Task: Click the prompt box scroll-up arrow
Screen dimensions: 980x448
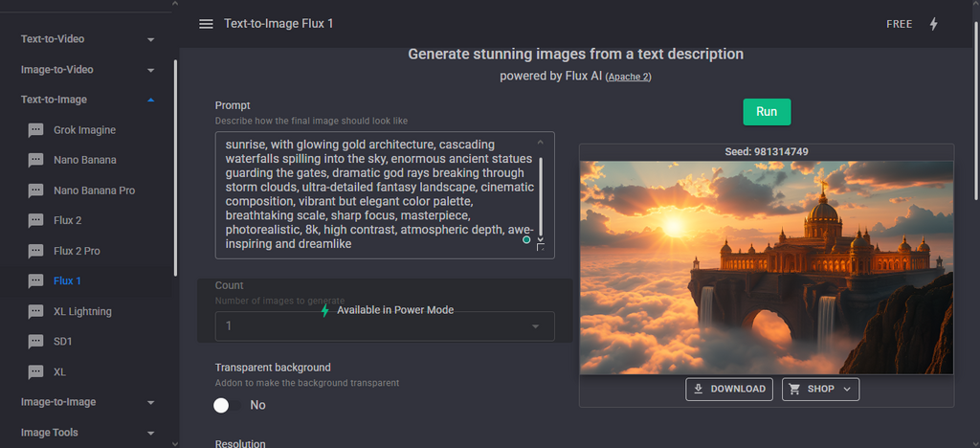Action: point(541,143)
